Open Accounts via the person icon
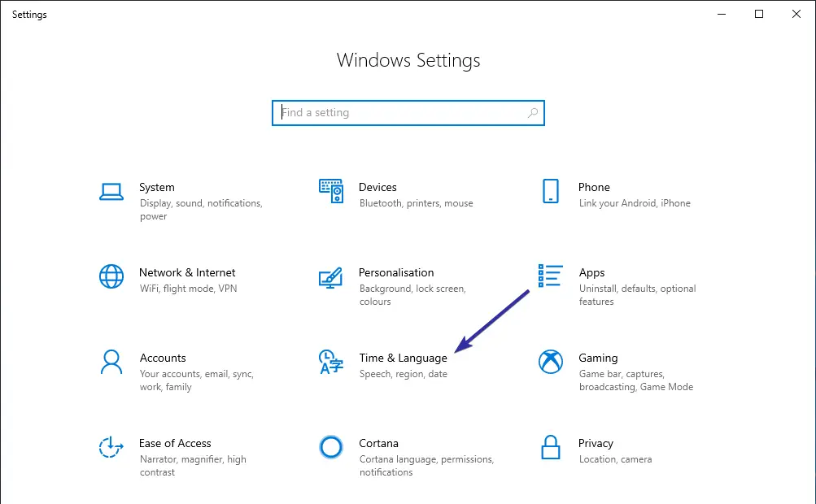 point(111,363)
